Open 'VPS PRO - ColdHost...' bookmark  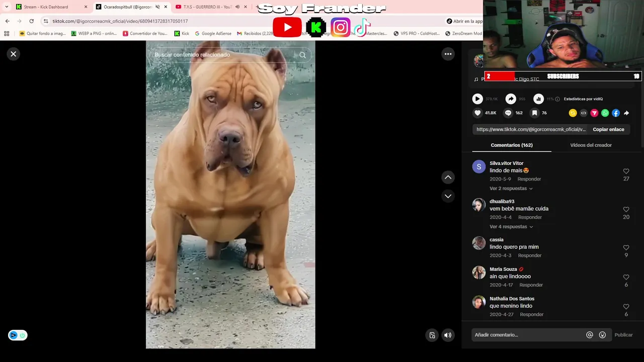pyautogui.click(x=416, y=34)
